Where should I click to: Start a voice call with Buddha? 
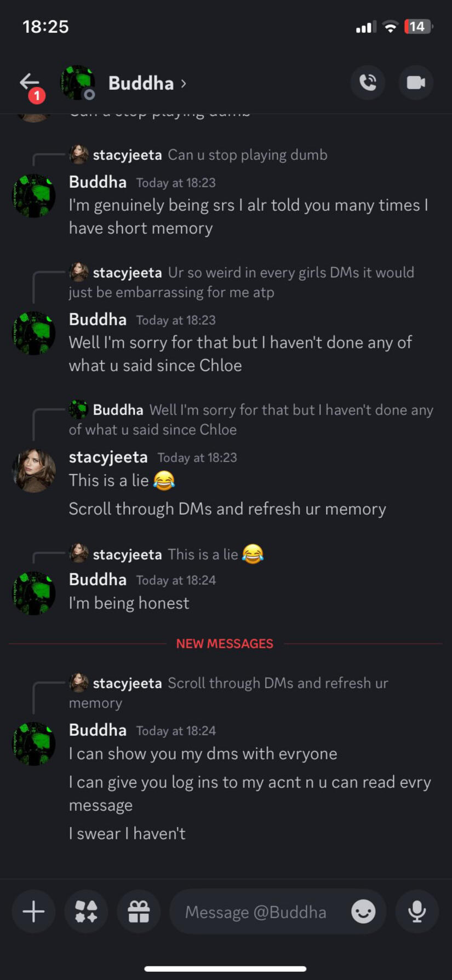pos(368,83)
